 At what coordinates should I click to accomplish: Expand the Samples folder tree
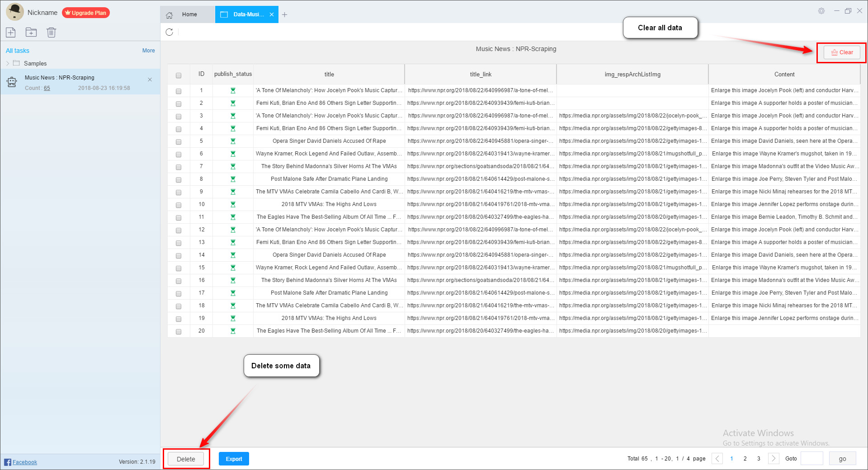coord(8,63)
